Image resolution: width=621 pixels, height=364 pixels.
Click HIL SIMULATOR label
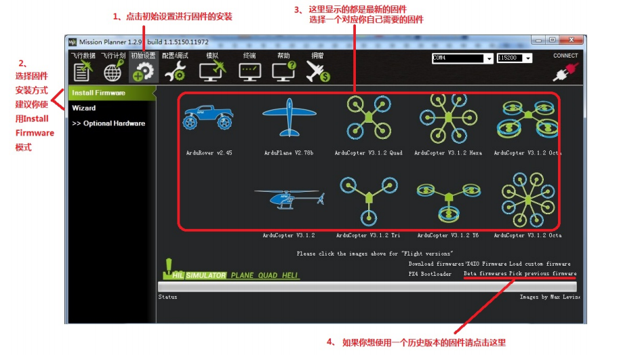pos(199,275)
